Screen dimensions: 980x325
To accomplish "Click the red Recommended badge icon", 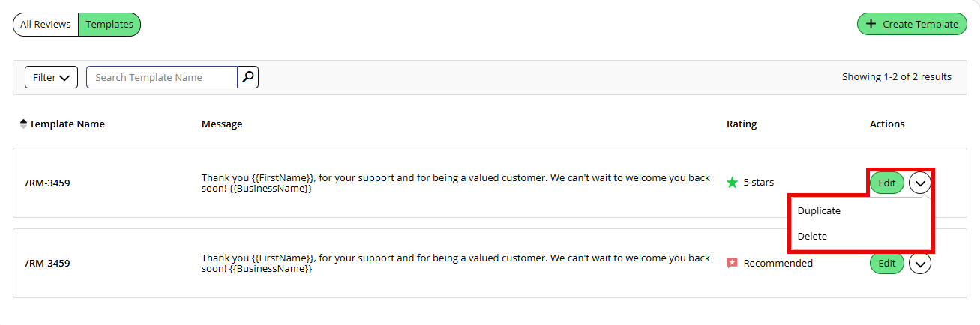I will pyautogui.click(x=733, y=263).
